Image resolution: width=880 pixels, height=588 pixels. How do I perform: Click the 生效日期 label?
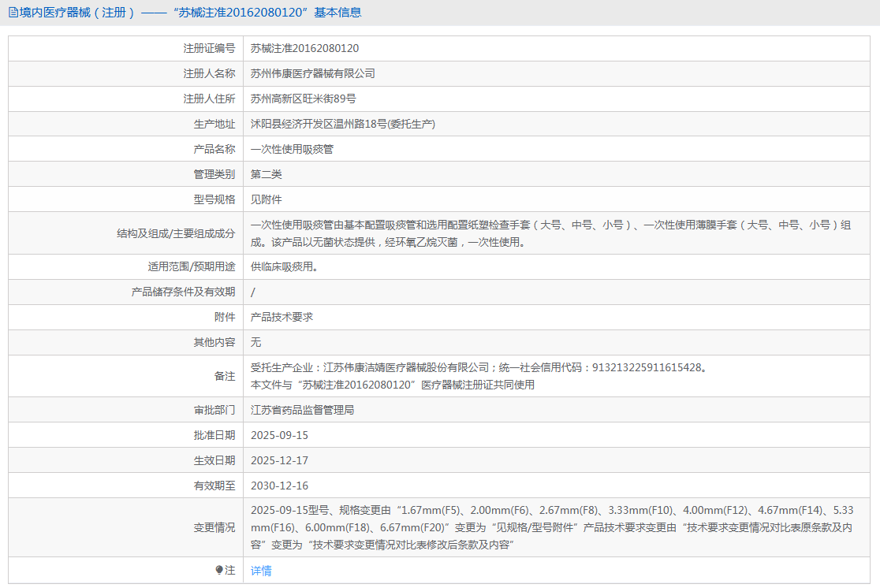pyautogui.click(x=214, y=460)
